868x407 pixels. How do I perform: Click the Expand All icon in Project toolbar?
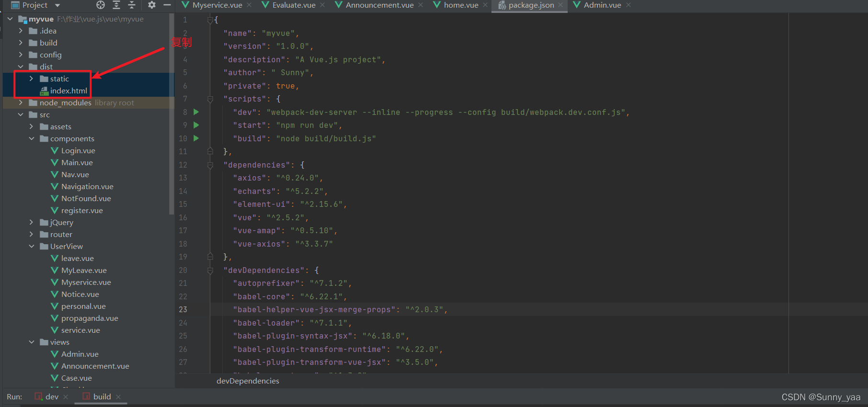point(116,5)
